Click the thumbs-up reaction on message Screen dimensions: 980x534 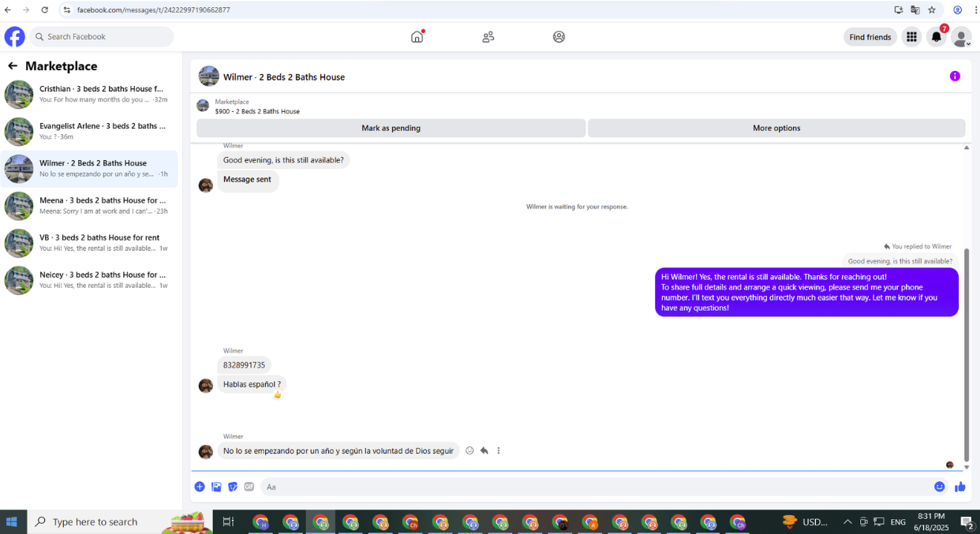[277, 394]
